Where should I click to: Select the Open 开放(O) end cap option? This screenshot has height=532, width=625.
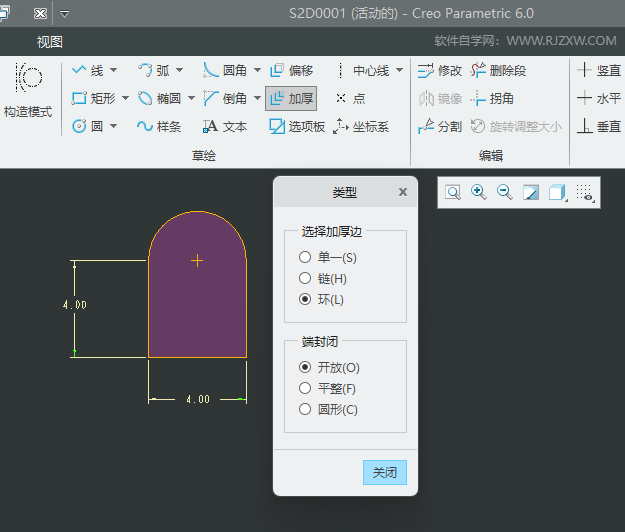pyautogui.click(x=329, y=367)
